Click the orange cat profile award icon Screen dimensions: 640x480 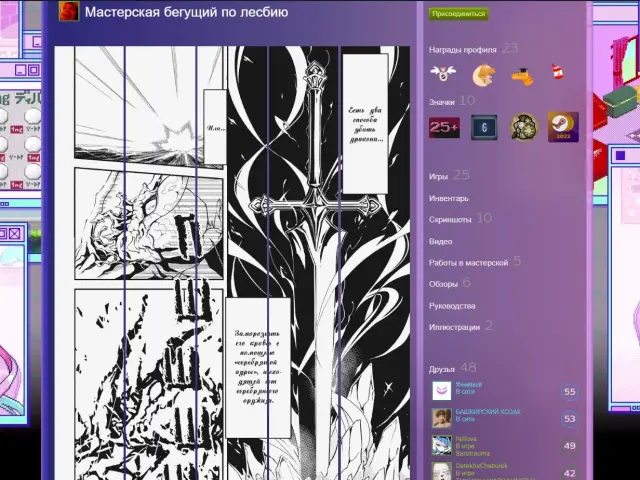pos(483,74)
